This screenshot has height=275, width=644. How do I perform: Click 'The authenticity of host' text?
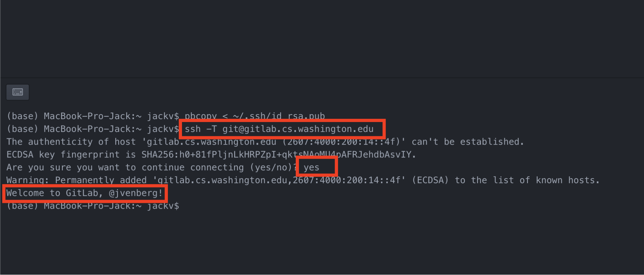coord(71,142)
